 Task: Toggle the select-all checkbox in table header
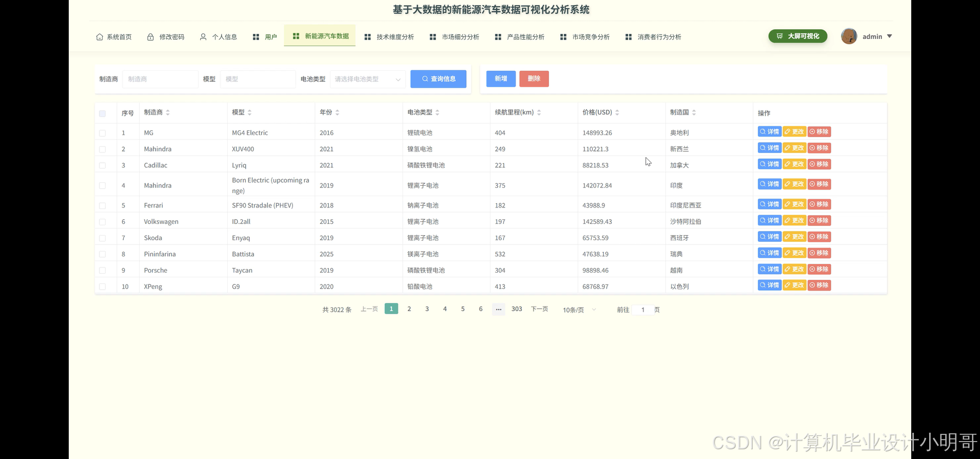(x=103, y=113)
